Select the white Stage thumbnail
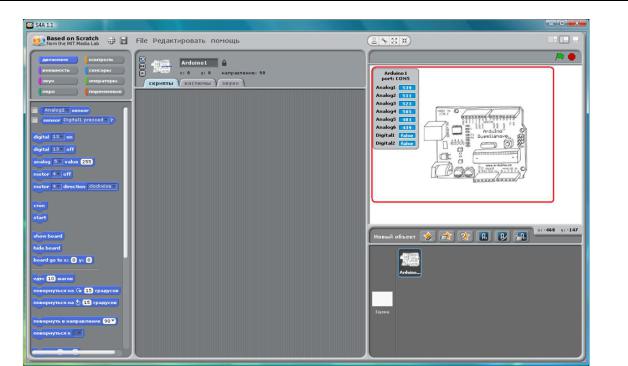628x366 pixels. (382, 299)
